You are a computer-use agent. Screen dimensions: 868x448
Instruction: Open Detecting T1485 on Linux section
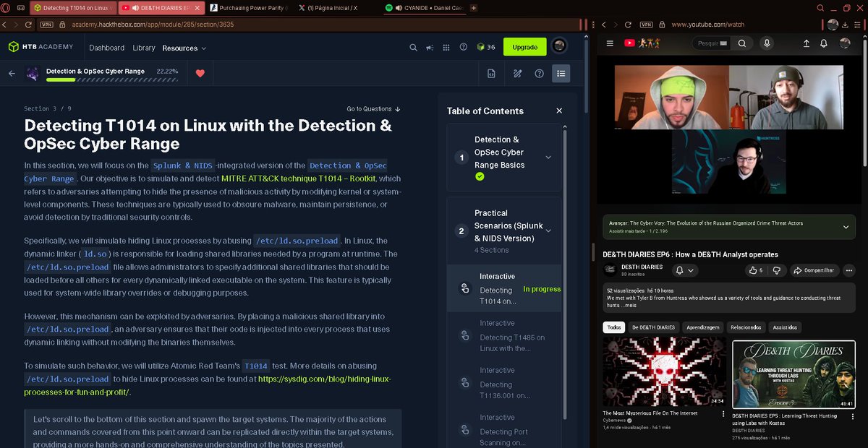click(x=504, y=335)
